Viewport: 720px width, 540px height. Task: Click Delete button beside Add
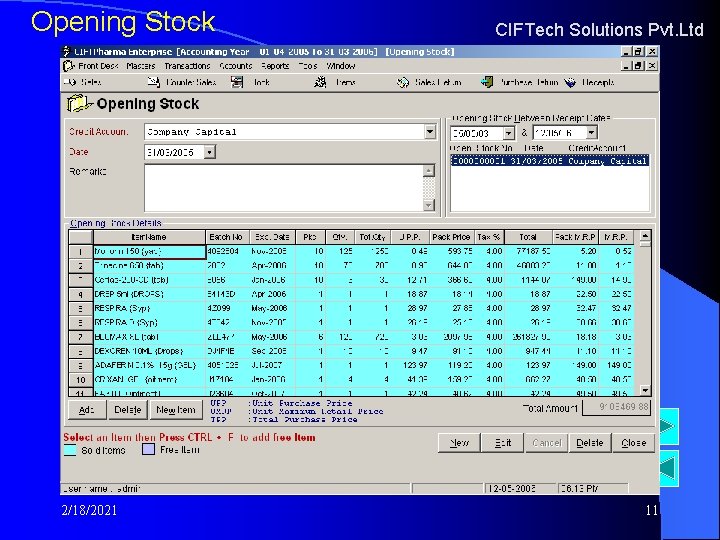[x=128, y=410]
